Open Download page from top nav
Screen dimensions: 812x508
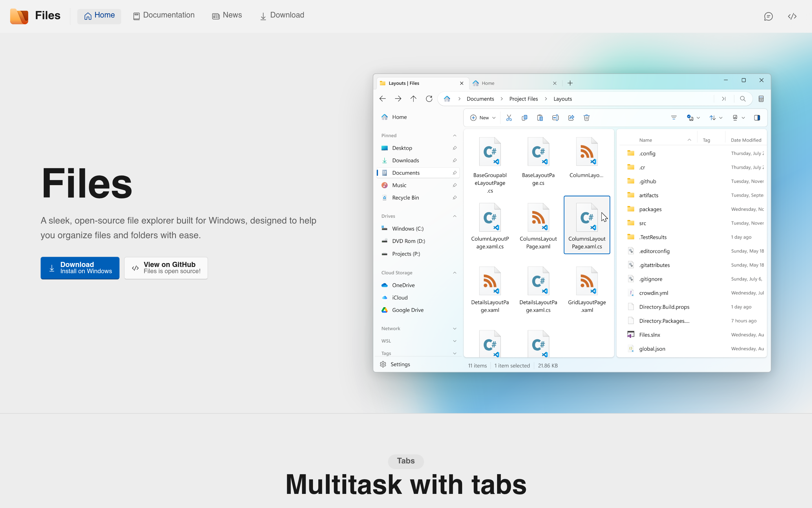[282, 16]
